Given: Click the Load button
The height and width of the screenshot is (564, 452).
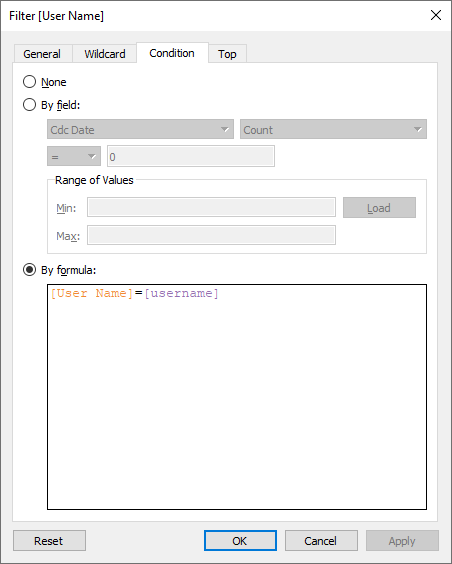Looking at the screenshot, I should pos(379,208).
